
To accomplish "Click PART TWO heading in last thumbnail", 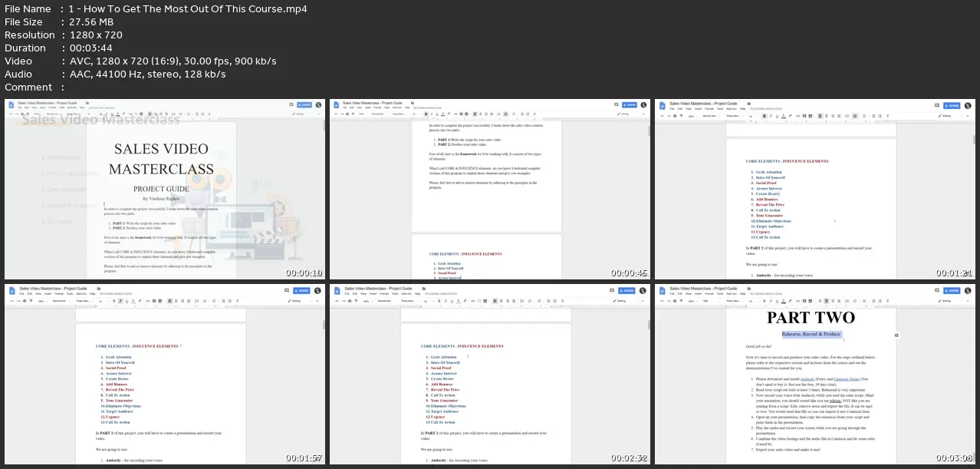I will (x=811, y=318).
